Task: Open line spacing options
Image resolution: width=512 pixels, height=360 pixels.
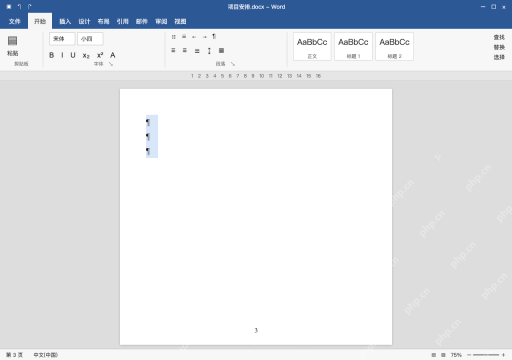Action: [209, 51]
